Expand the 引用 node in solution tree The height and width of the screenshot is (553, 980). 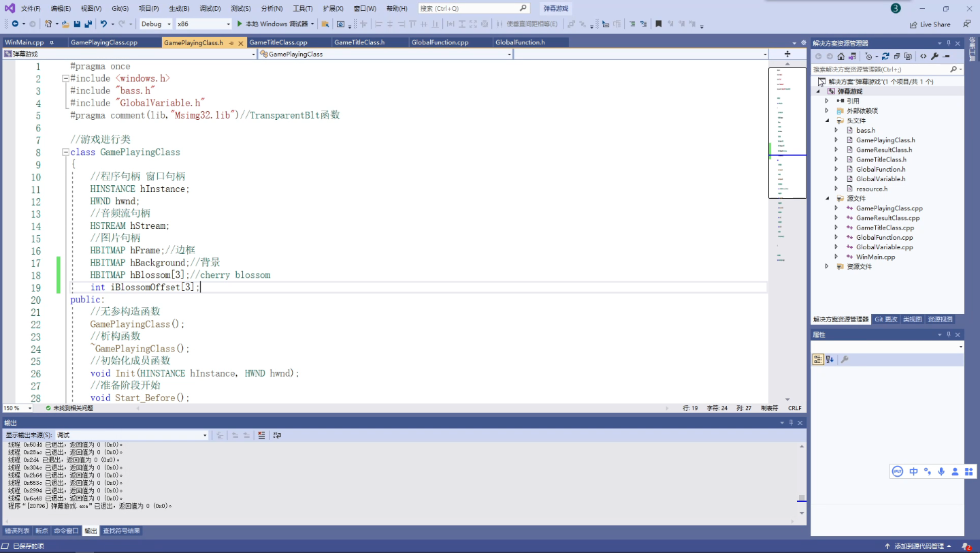(827, 101)
